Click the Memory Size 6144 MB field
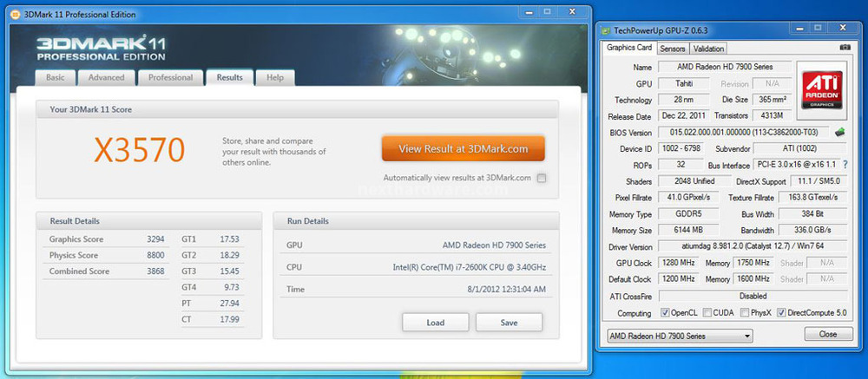The width and height of the screenshot is (868, 379). 688,230
